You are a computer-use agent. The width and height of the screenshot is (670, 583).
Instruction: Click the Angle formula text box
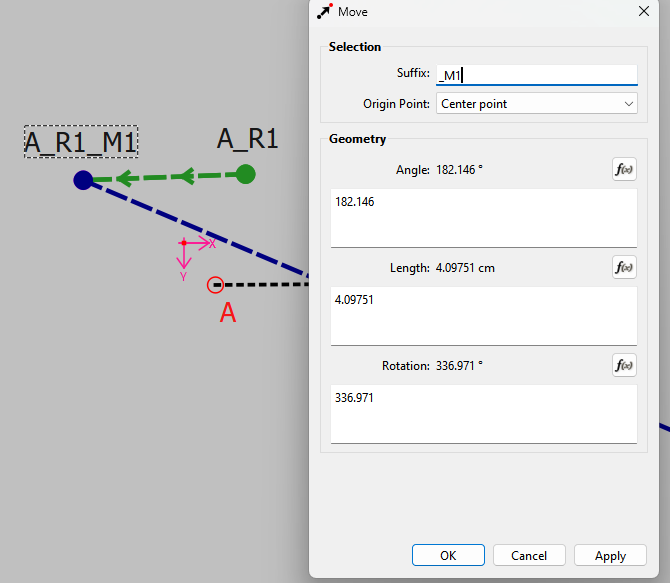[x=484, y=218]
